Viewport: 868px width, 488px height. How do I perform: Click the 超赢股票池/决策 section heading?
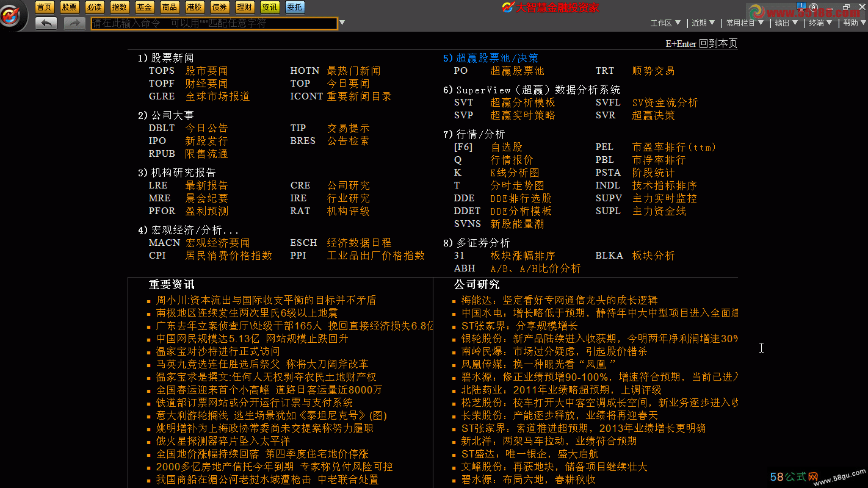pyautogui.click(x=491, y=58)
